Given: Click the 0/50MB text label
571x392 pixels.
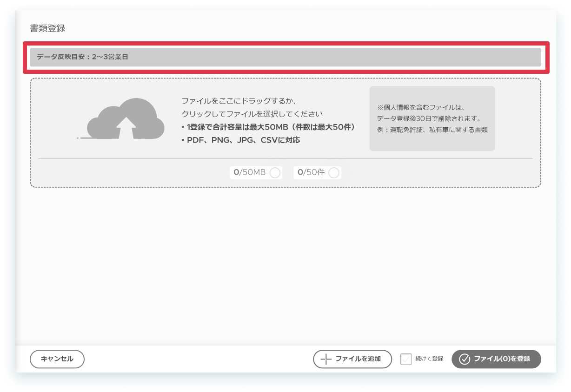Looking at the screenshot, I should [x=250, y=172].
